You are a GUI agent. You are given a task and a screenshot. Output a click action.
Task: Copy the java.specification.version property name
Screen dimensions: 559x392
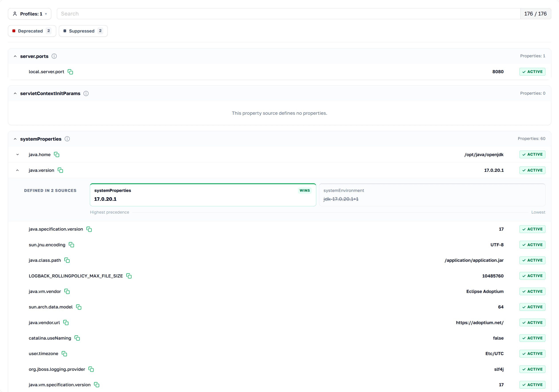click(89, 229)
